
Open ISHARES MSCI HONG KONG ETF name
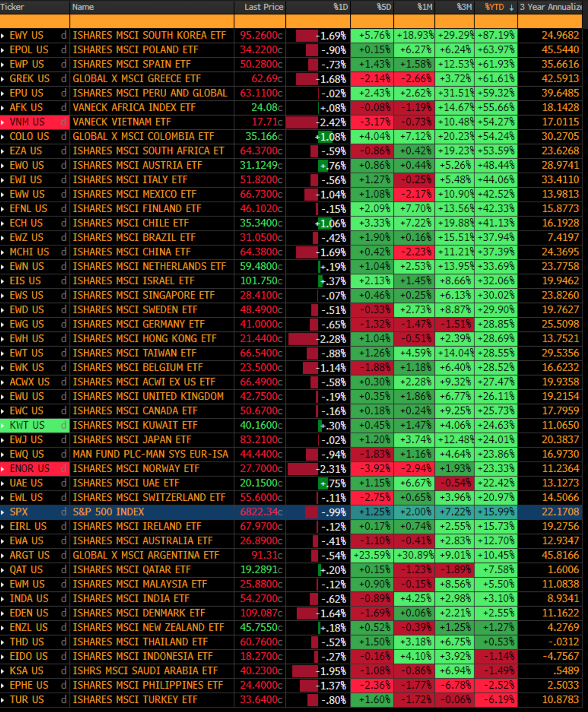click(144, 339)
